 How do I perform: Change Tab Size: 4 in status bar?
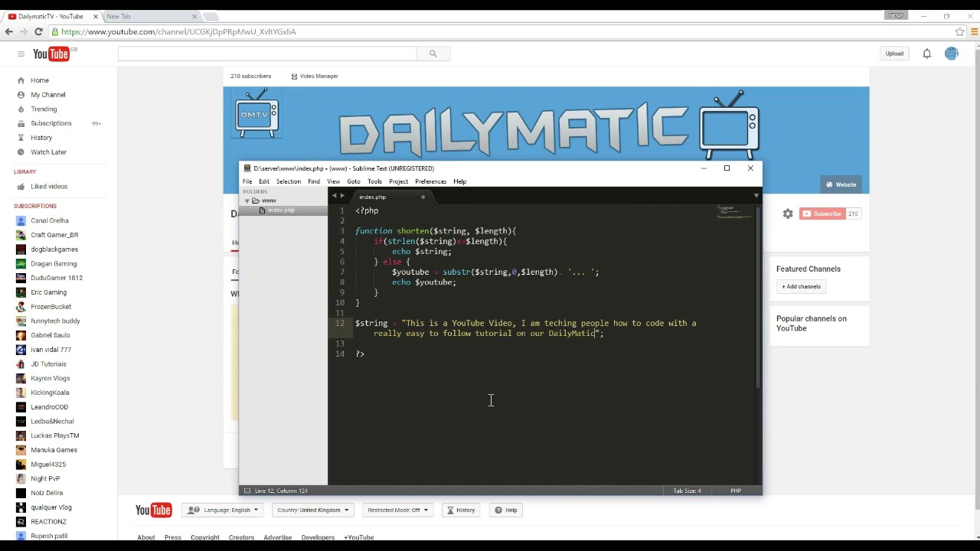(x=687, y=491)
